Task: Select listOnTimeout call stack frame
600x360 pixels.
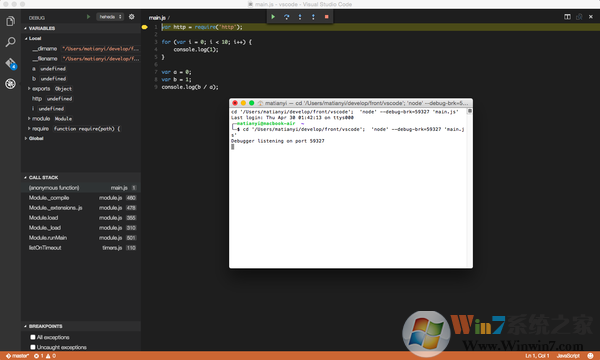Action: [x=81, y=248]
